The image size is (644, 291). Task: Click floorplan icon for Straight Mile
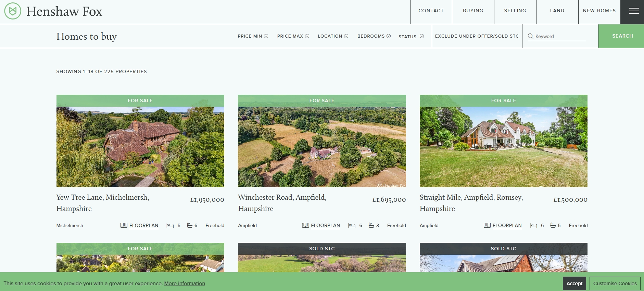pyautogui.click(x=487, y=225)
